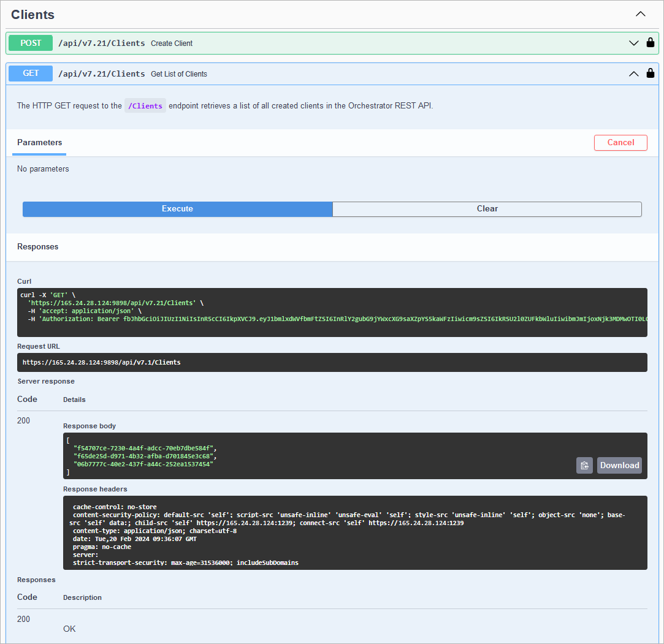Viewport: 664px width, 644px height.
Task: Click the "Create Client" summary text
Action: coord(172,44)
